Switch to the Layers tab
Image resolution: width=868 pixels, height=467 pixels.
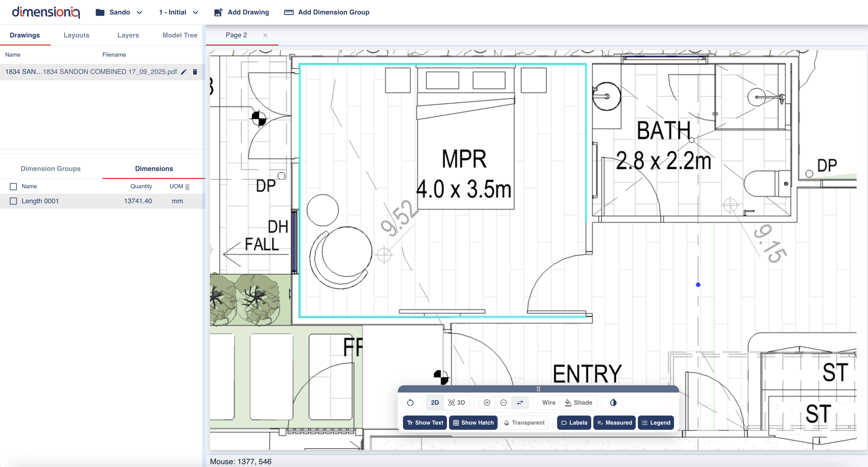click(x=128, y=35)
